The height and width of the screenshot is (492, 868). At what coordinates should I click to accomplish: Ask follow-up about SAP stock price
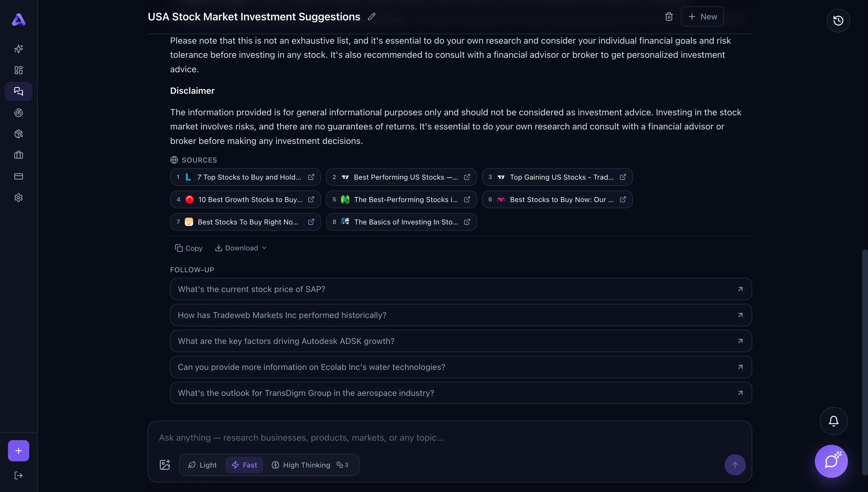461,289
